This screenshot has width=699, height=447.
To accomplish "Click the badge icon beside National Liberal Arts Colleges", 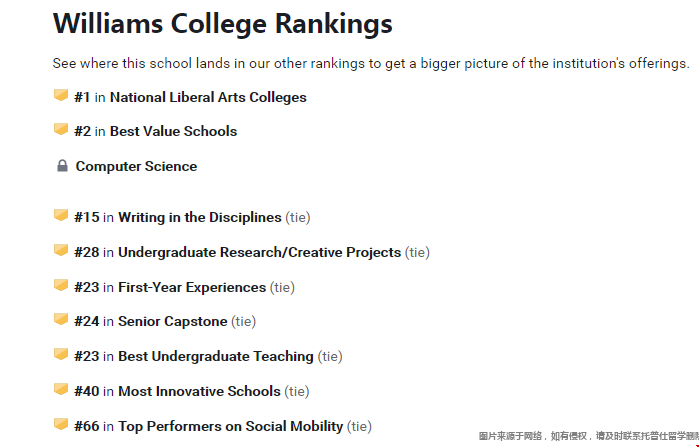I will (61, 95).
